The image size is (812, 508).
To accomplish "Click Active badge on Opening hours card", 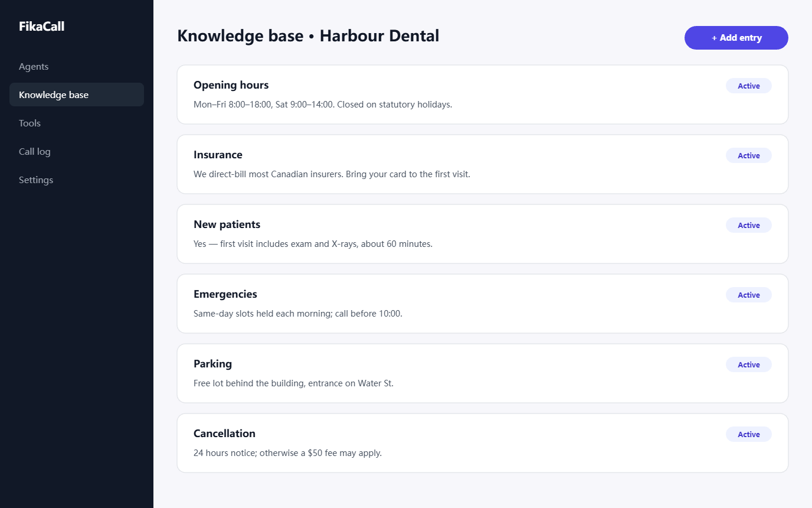I will tap(749, 86).
